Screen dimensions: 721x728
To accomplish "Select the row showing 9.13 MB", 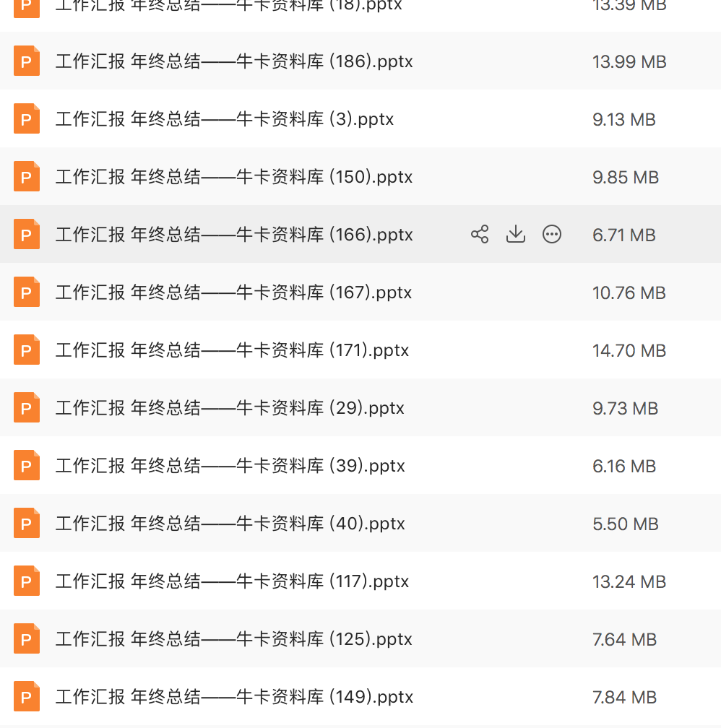I will point(360,119).
